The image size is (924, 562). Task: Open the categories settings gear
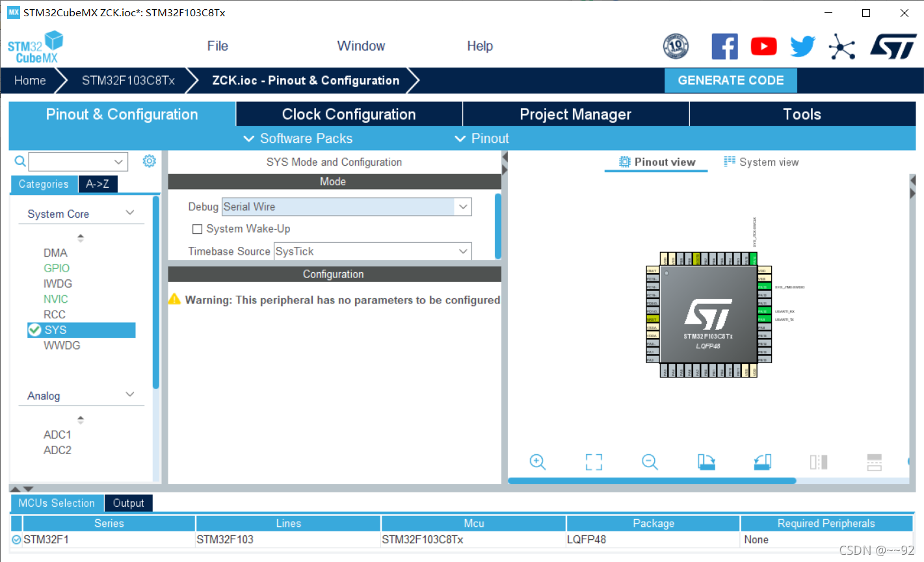[150, 161]
